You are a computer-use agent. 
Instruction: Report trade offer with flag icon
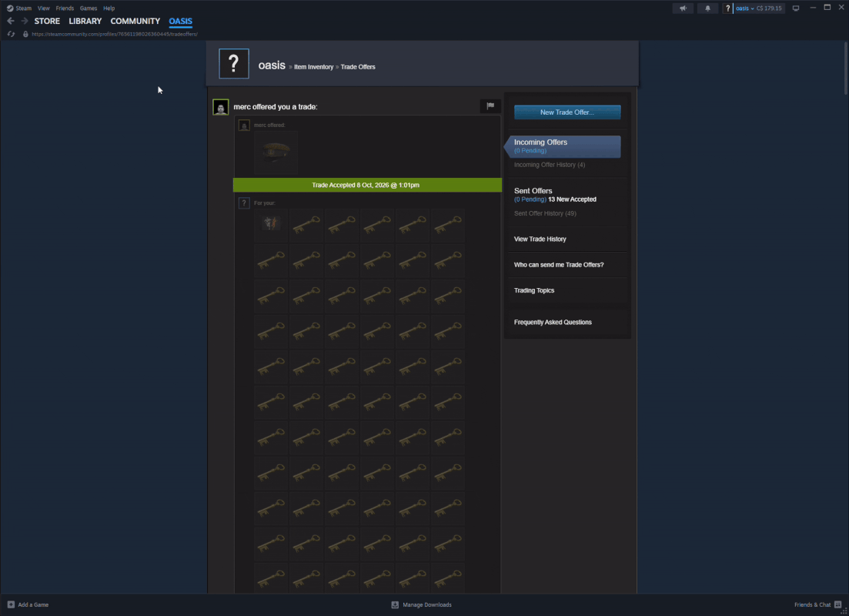pos(490,106)
